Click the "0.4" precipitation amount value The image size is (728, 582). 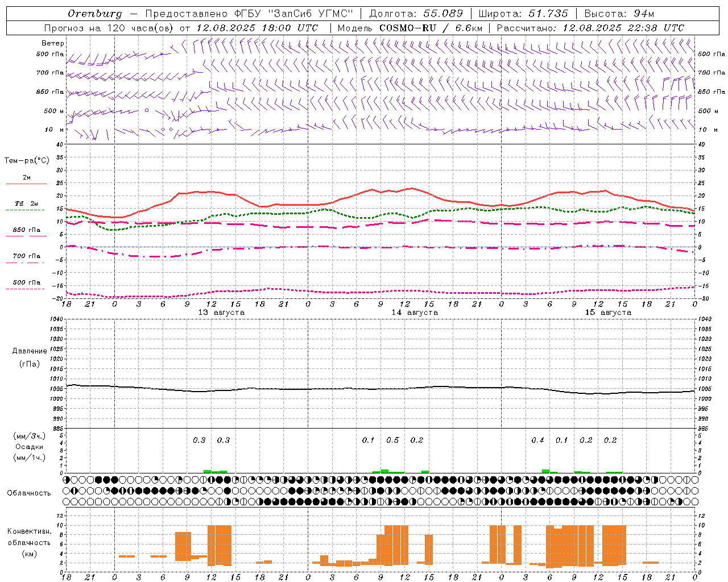click(x=537, y=440)
